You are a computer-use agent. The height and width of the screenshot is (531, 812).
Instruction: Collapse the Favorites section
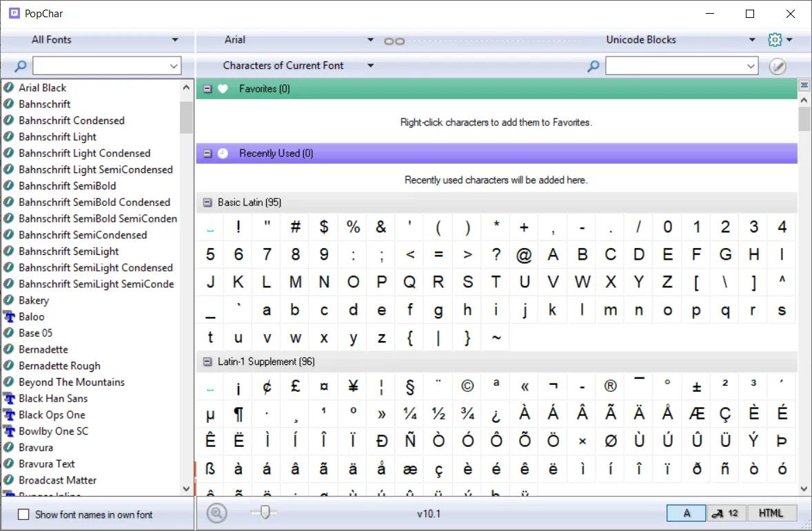pyautogui.click(x=207, y=89)
